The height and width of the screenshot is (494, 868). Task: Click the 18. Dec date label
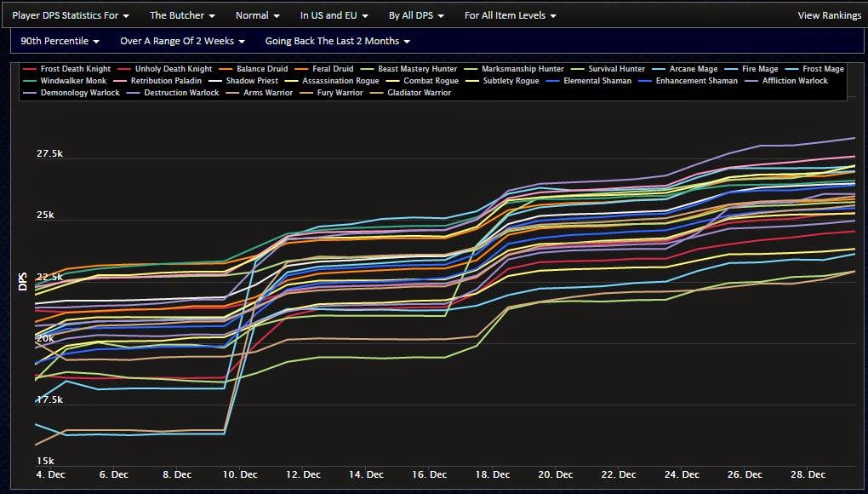click(x=492, y=474)
